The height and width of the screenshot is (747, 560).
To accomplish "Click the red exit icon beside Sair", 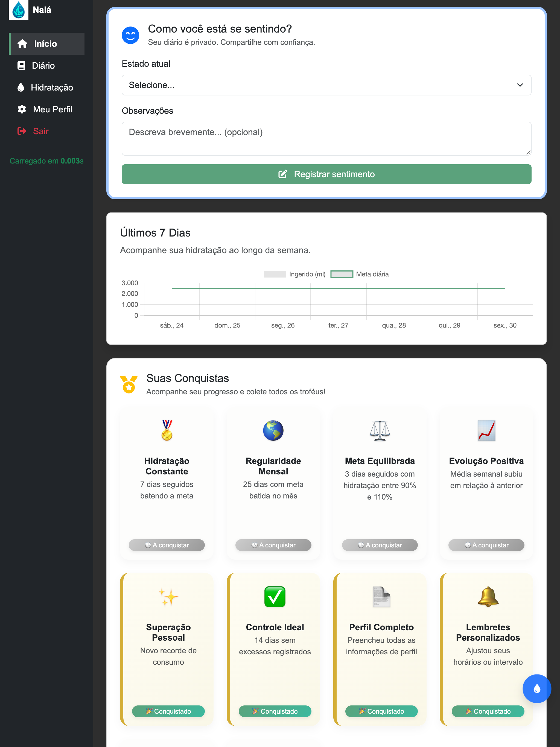I will click(22, 131).
